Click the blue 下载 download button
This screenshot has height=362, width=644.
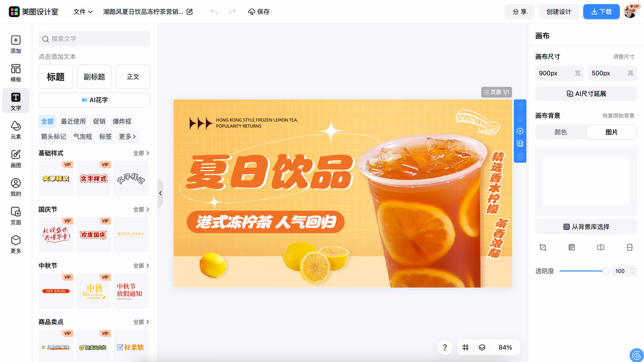601,11
